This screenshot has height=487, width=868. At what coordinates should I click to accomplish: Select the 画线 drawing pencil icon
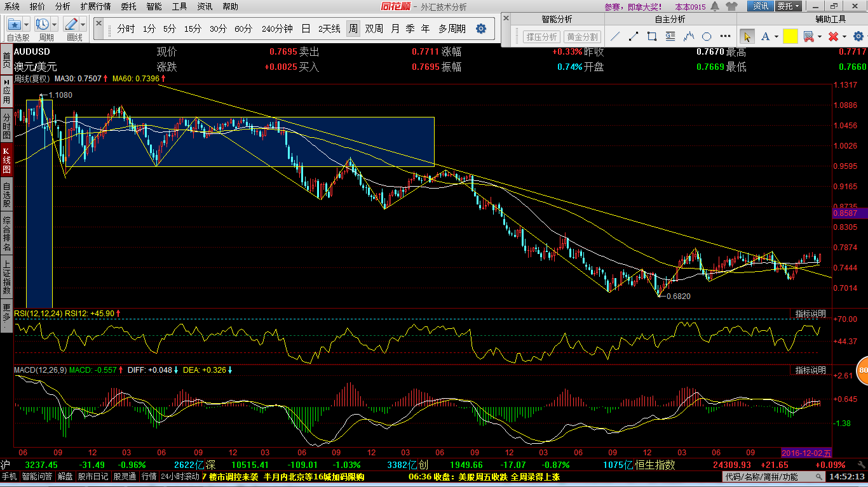pos(71,24)
